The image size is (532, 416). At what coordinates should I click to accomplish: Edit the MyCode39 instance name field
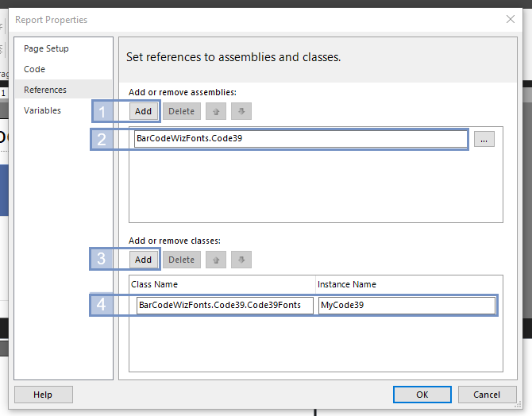[407, 306]
